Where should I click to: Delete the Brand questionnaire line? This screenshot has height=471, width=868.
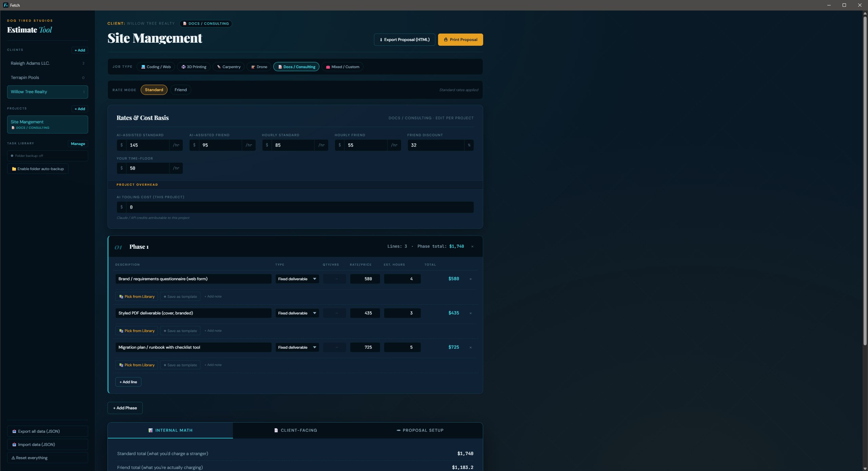471,279
